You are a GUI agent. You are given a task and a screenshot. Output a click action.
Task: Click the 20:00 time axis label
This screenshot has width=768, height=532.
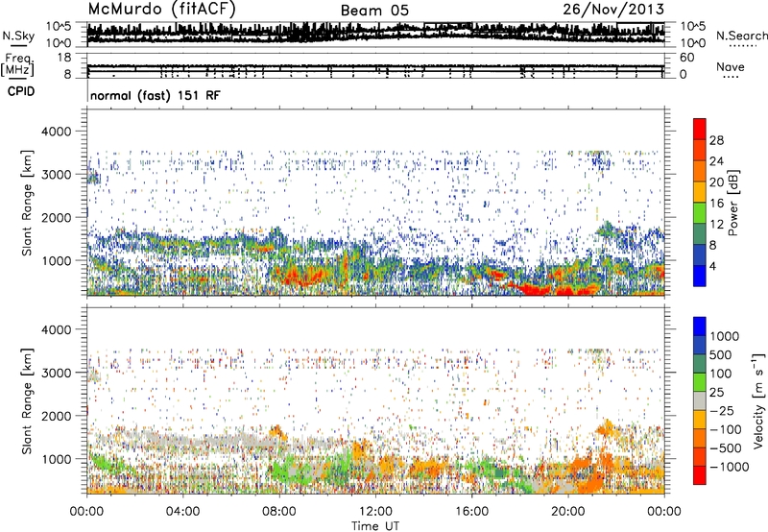tap(567, 512)
